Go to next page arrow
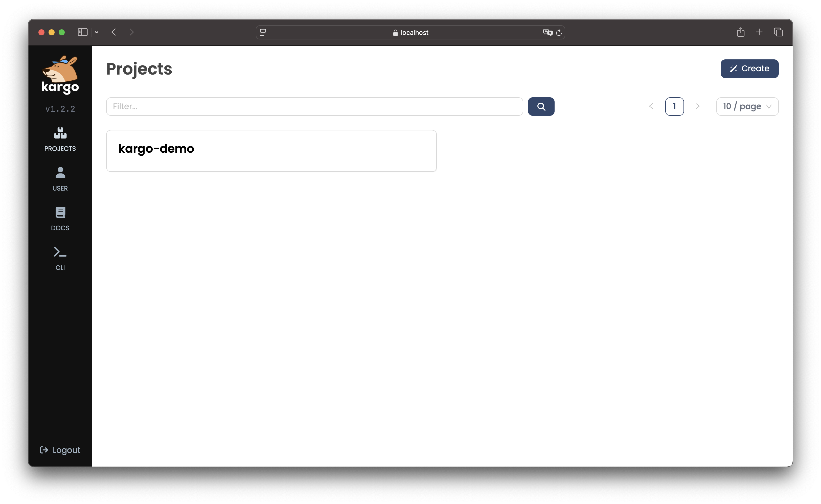 pyautogui.click(x=697, y=106)
